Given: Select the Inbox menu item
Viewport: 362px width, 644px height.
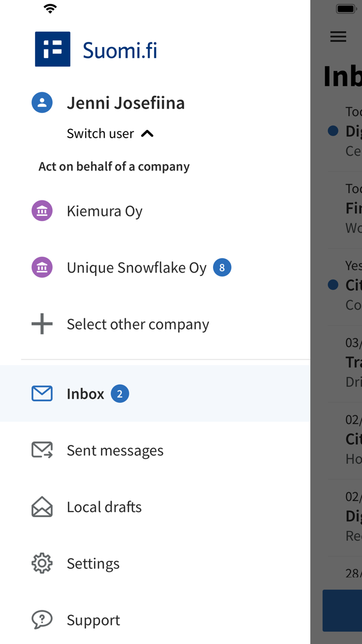Looking at the screenshot, I should [x=85, y=393].
